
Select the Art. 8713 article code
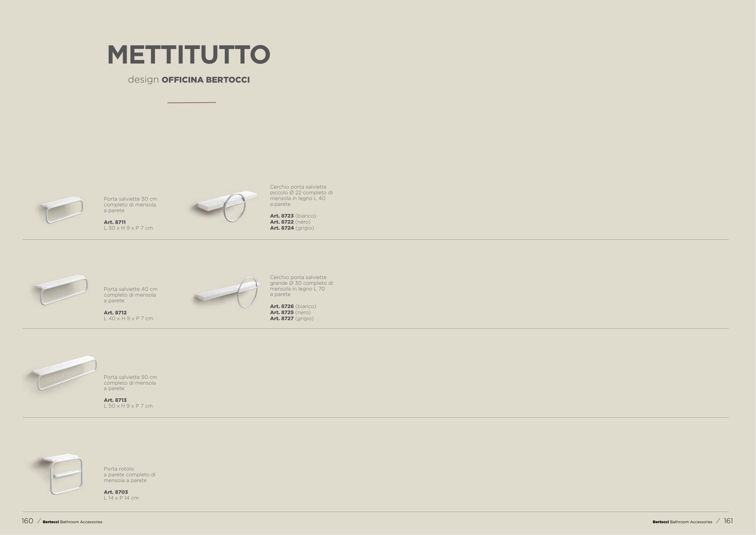coord(115,400)
